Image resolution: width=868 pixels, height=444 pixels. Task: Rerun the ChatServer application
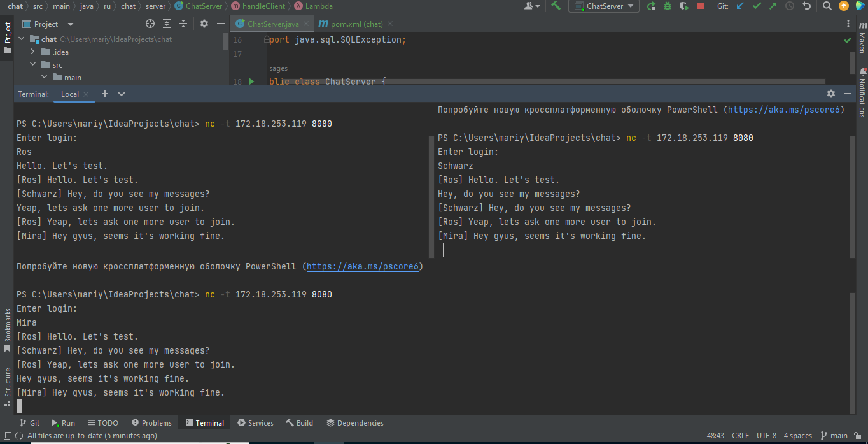[652, 6]
